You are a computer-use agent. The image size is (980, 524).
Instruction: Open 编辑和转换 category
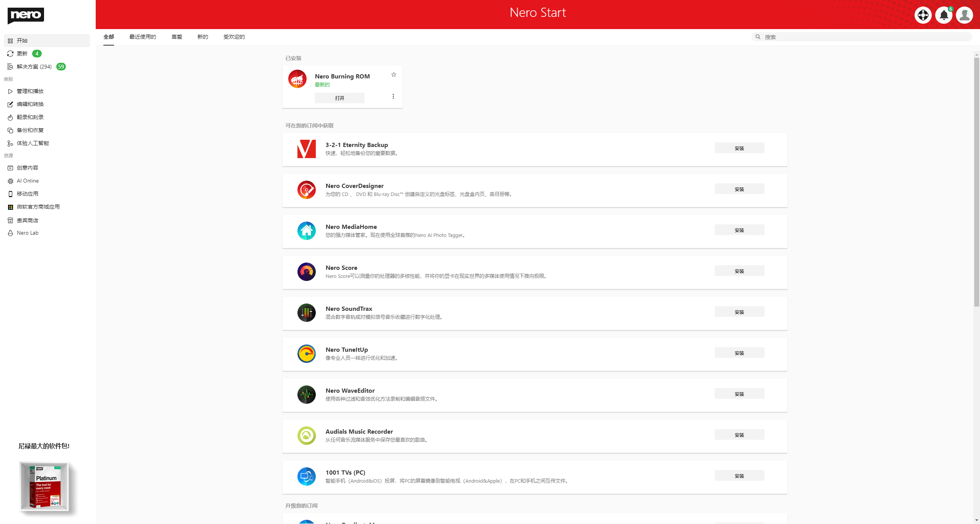point(47,104)
